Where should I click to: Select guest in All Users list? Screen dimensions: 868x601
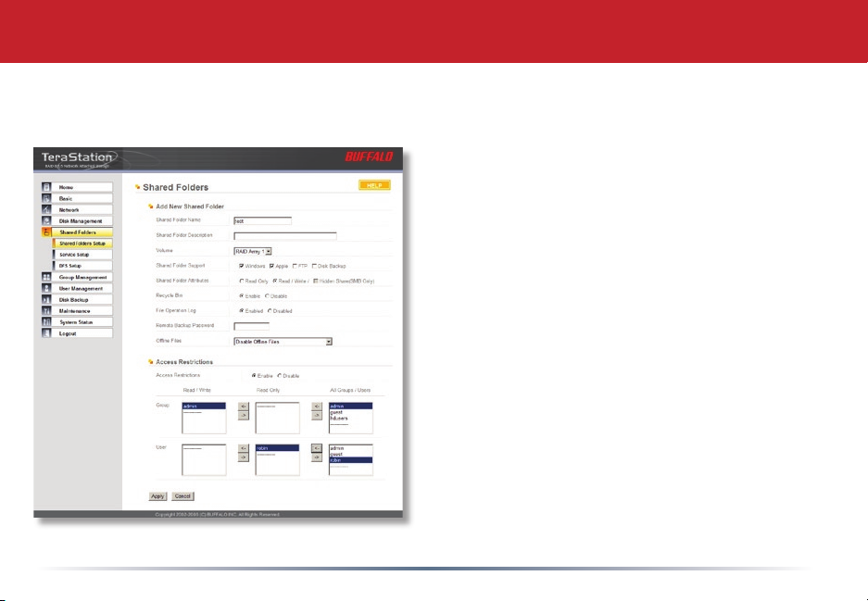(x=350, y=455)
